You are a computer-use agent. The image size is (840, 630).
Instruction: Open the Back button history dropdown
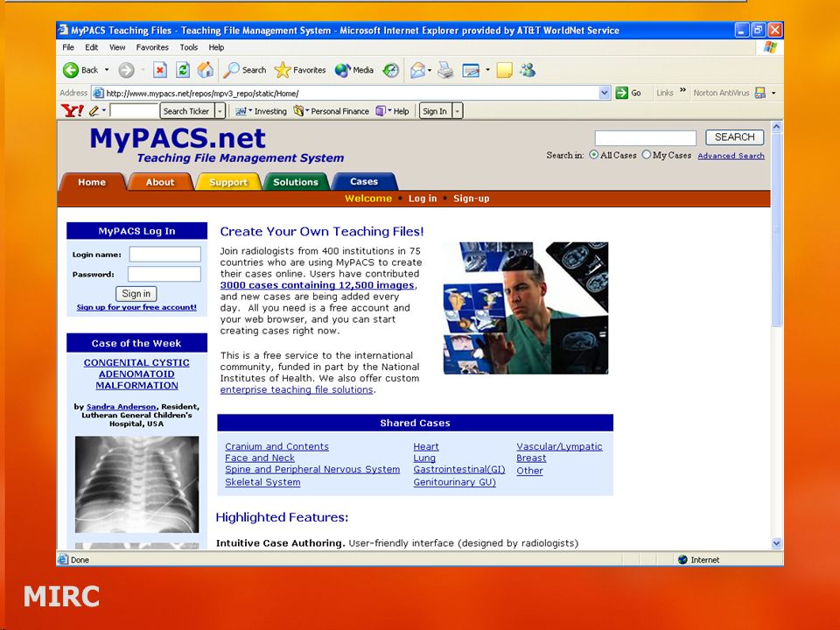(x=107, y=70)
